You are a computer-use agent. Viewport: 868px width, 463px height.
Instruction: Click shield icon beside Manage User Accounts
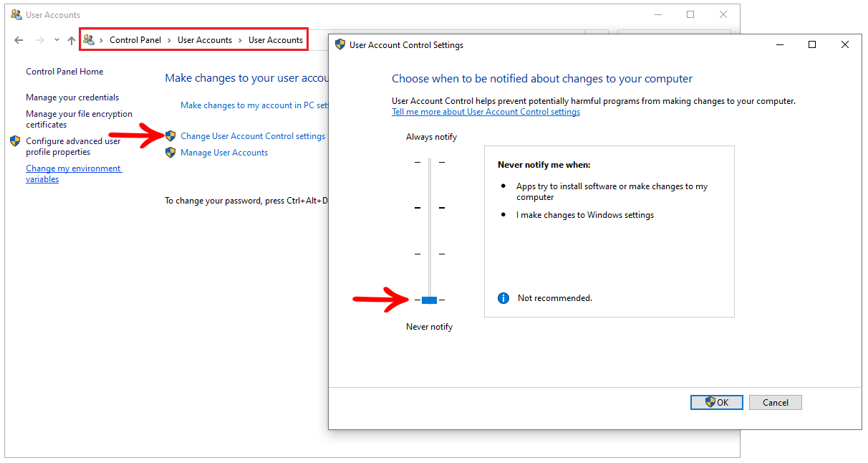(x=170, y=153)
